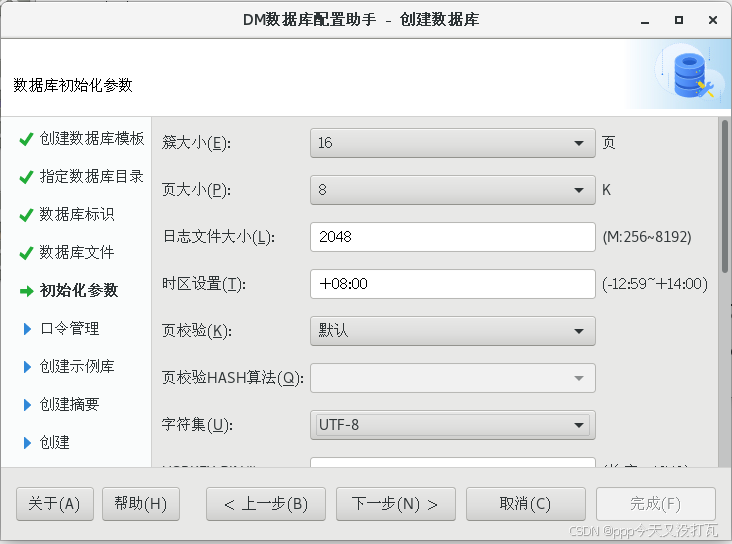Click the blue triangle beside 创建摘要

27,405
